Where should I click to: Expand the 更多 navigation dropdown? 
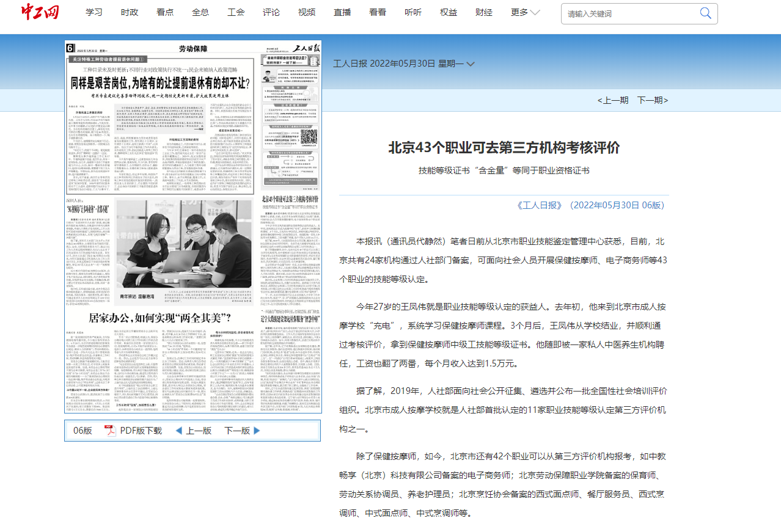click(x=526, y=12)
